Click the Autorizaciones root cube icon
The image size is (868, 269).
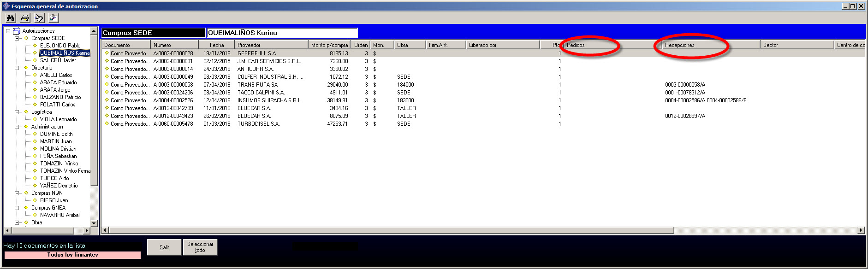coord(17,31)
